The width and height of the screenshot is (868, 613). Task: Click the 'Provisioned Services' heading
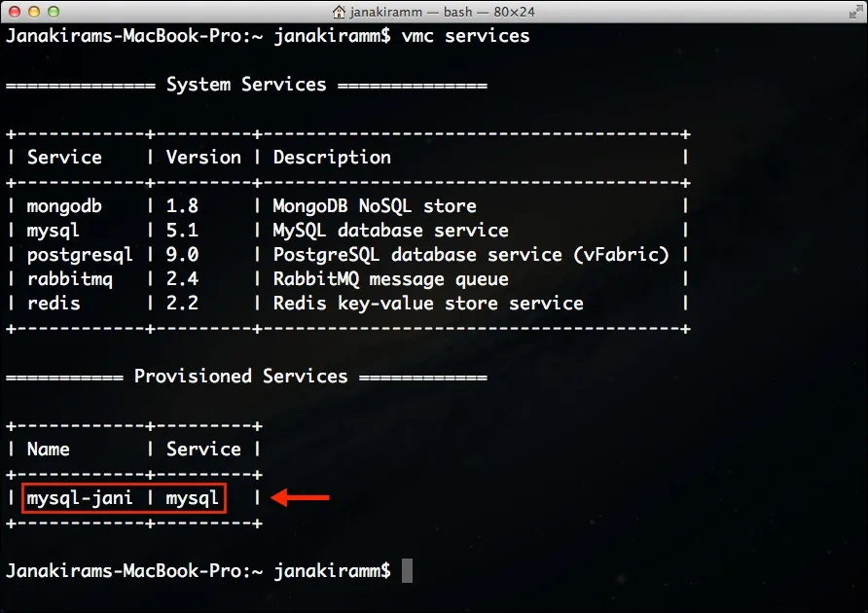(240, 376)
